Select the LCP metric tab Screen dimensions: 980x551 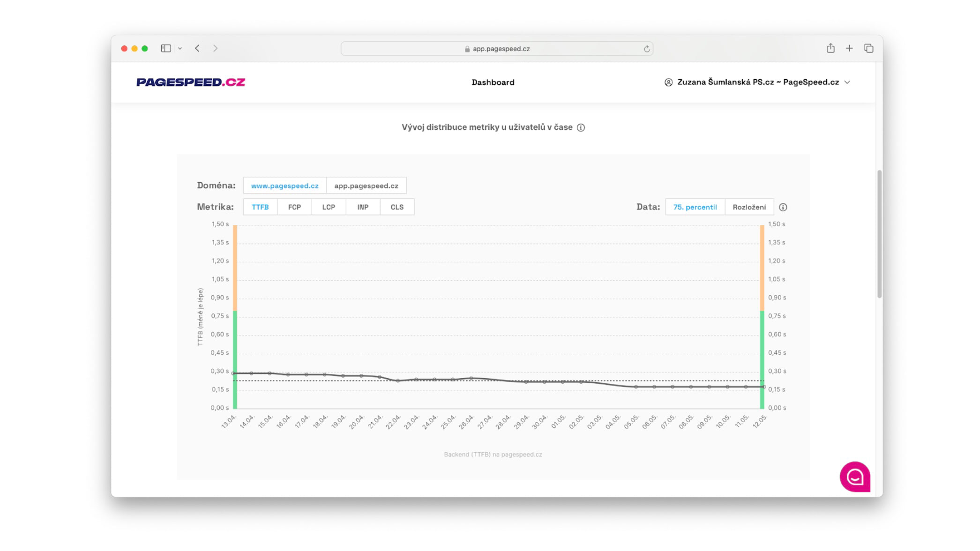(328, 207)
